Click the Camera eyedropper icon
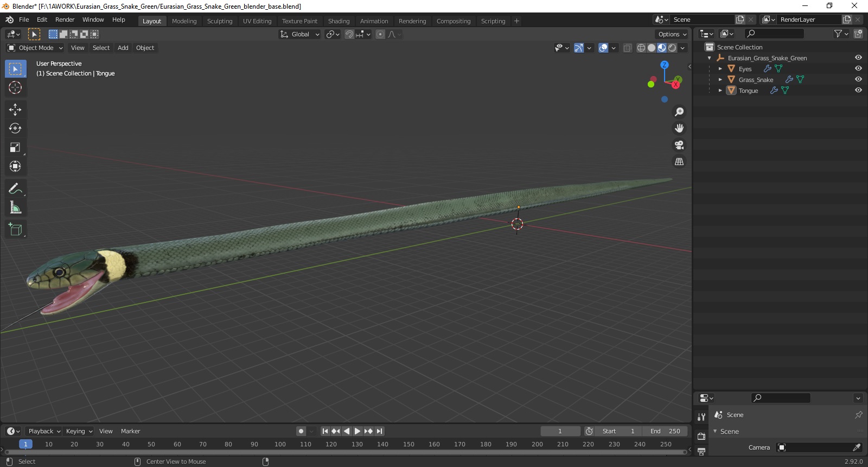 coord(857,447)
